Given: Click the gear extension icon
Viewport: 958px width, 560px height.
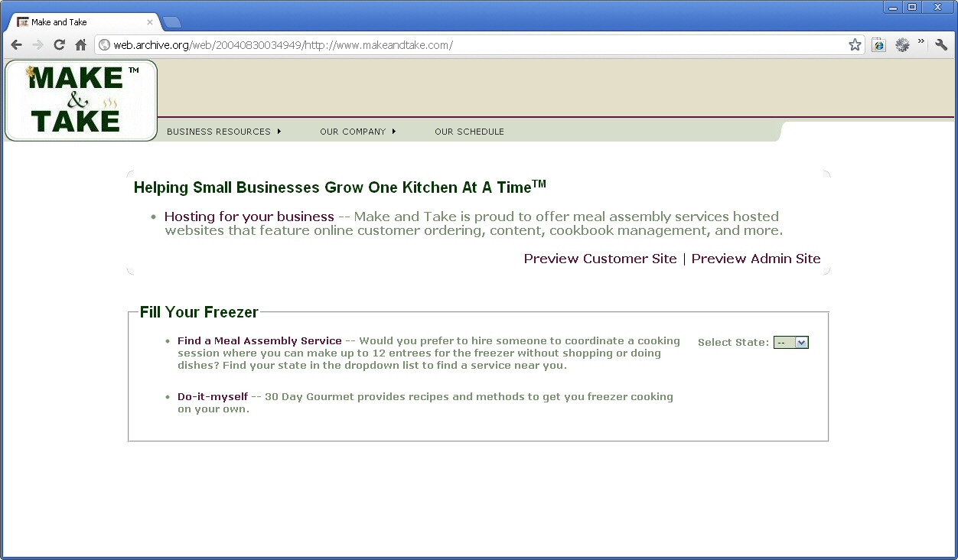Looking at the screenshot, I should tap(902, 45).
